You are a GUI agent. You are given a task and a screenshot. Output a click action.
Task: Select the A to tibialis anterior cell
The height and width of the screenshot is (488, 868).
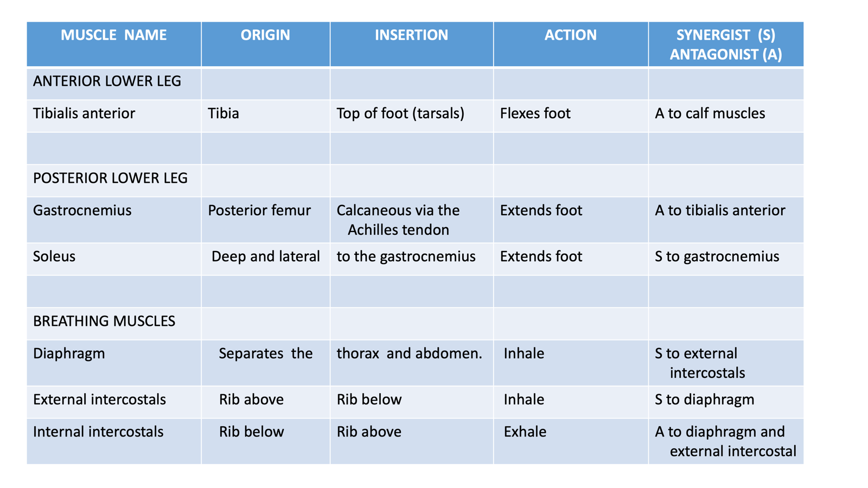(x=726, y=220)
